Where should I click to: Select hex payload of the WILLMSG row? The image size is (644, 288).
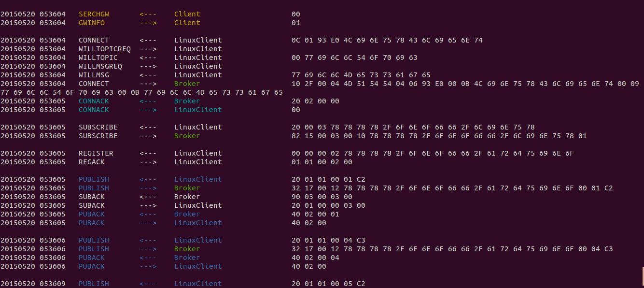point(361,75)
